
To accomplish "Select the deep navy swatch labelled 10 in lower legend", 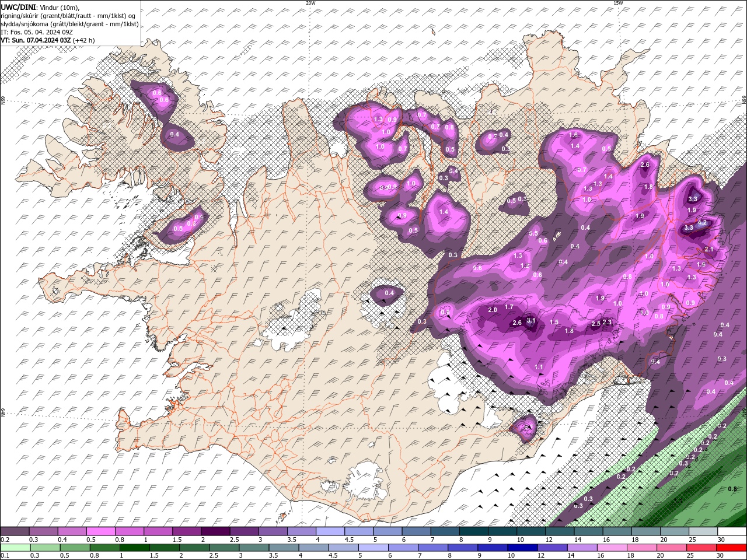I will (522, 548).
